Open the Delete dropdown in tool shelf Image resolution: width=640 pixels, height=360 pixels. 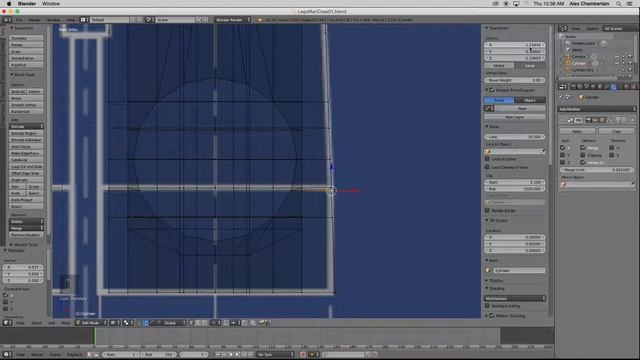click(x=26, y=222)
